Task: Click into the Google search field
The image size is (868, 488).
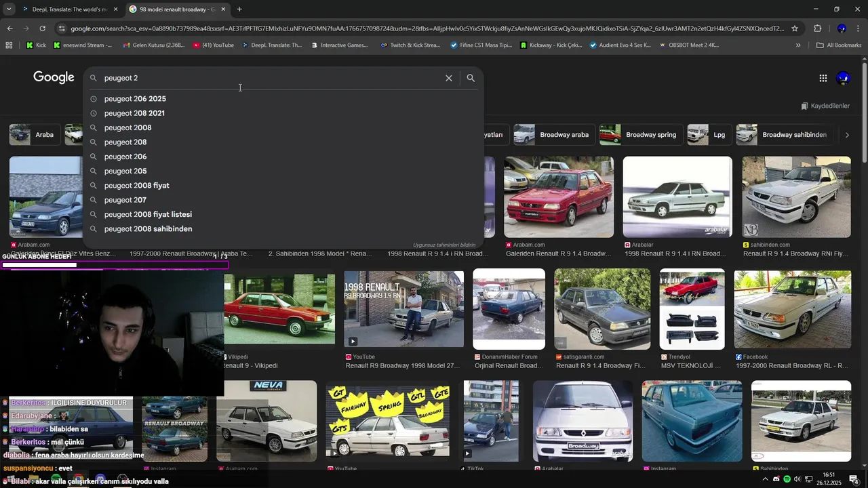Action: [x=271, y=78]
